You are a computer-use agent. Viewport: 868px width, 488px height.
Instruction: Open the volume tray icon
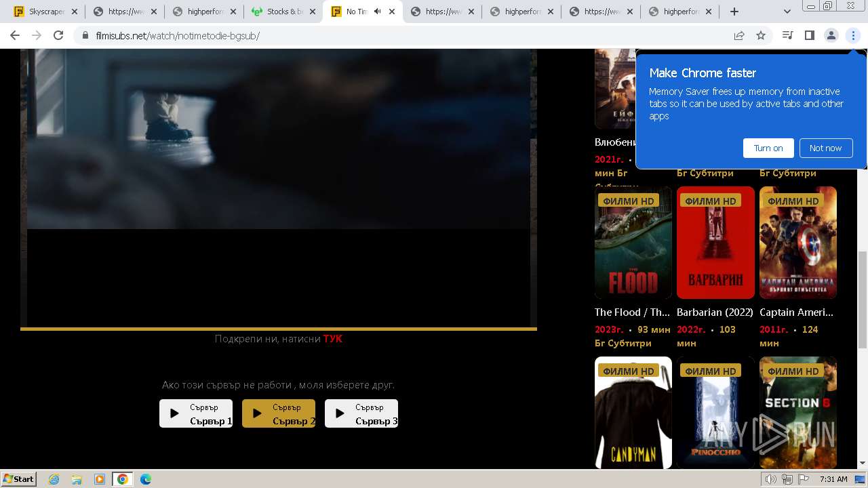pyautogui.click(x=770, y=479)
